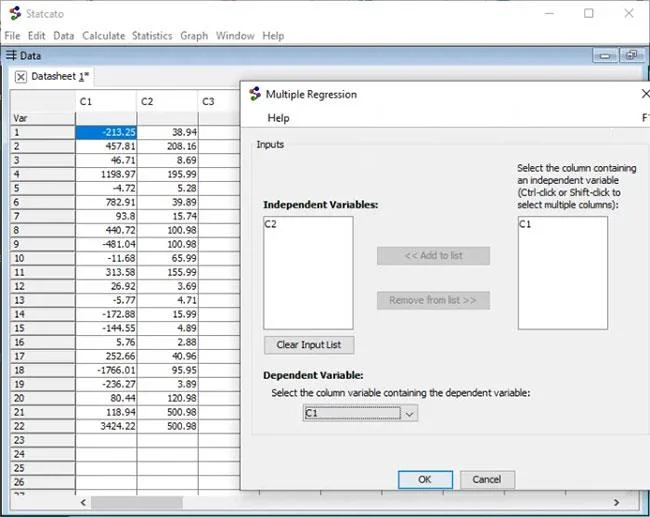Select cell with value 38.94
This screenshot has height=517, width=650.
167,132
